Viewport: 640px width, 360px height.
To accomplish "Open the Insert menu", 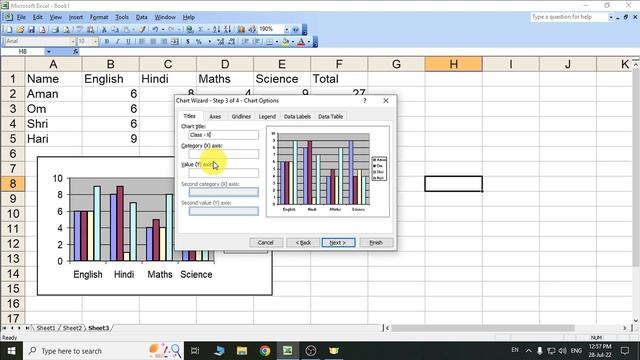I will [76, 17].
